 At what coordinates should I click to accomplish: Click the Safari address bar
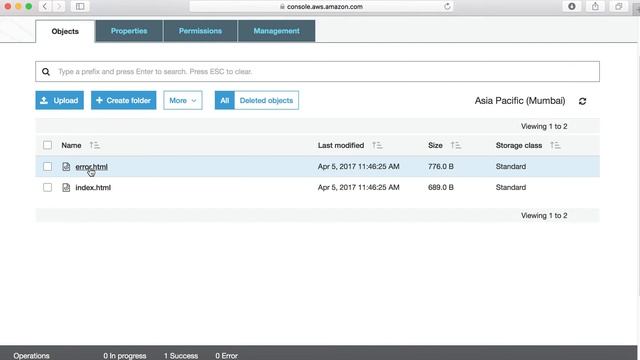322,7
